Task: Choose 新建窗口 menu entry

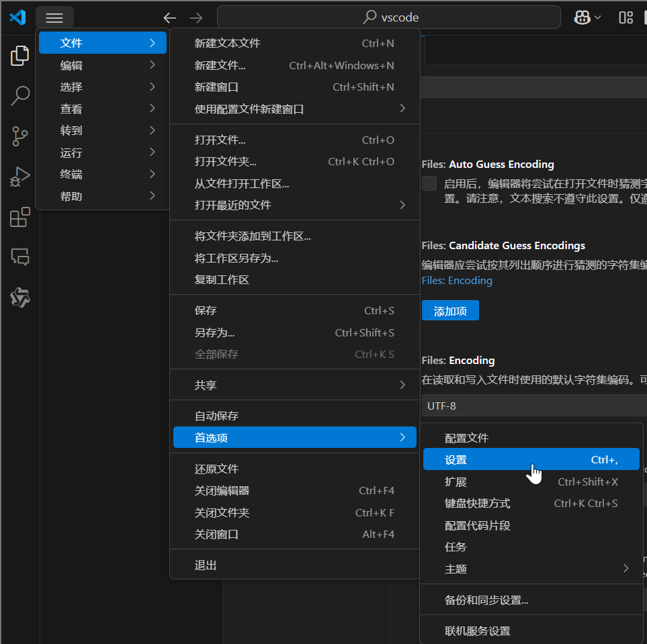Action: (295, 87)
